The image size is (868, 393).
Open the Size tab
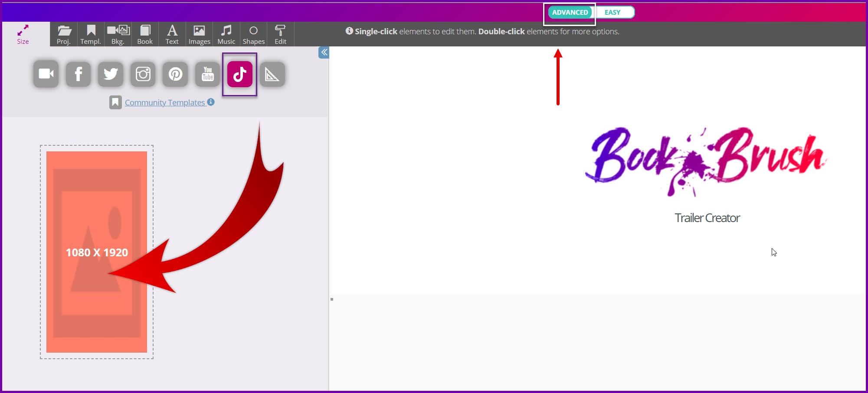[x=23, y=35]
